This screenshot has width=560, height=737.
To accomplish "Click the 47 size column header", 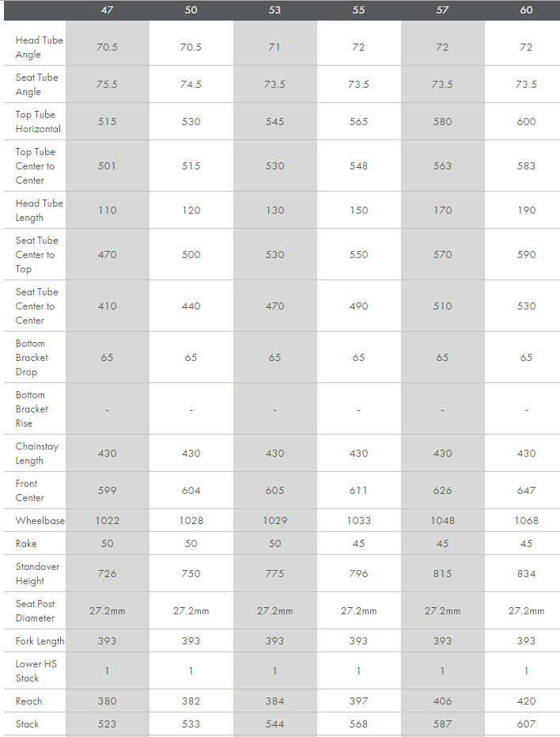I will click(107, 10).
